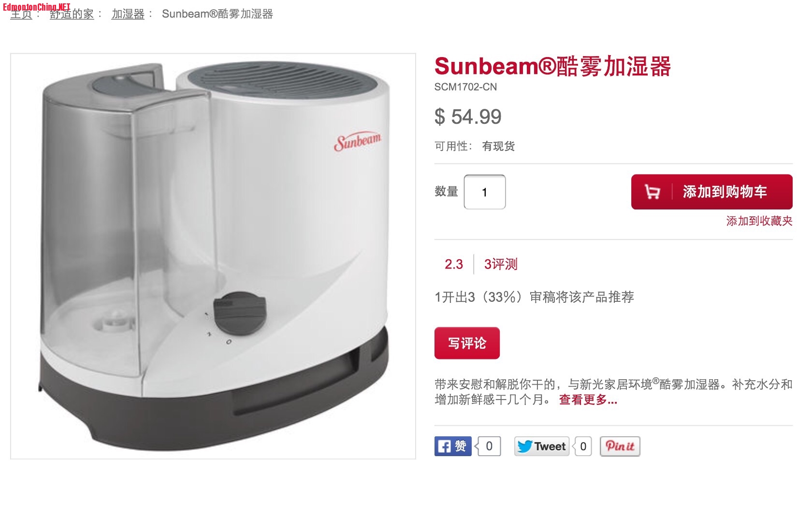Open the 写评论 write review button

point(467,343)
